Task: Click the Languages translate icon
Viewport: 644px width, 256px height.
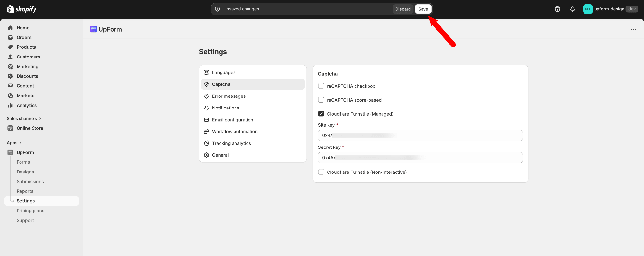Action: pyautogui.click(x=207, y=72)
